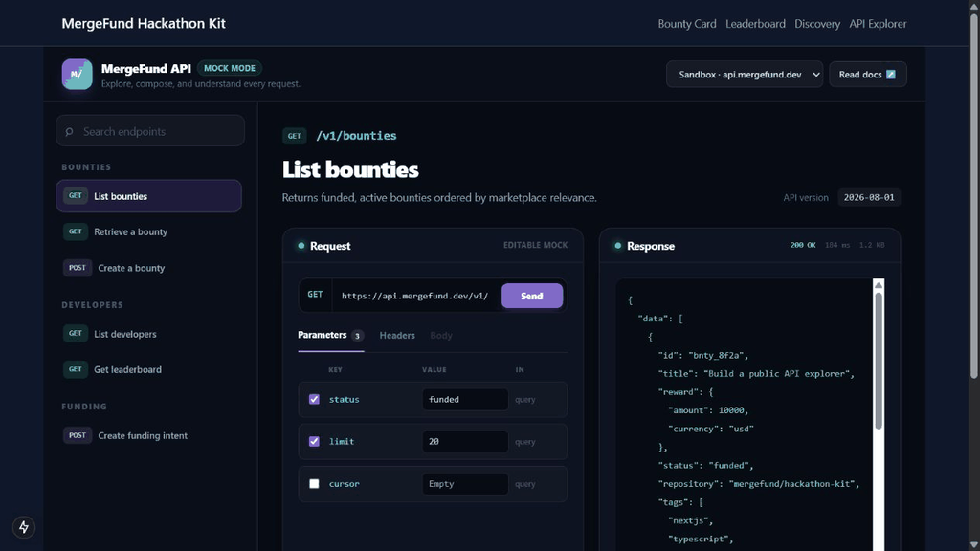Open Leaderboard in top navigation
The image size is (980, 551).
tap(755, 24)
